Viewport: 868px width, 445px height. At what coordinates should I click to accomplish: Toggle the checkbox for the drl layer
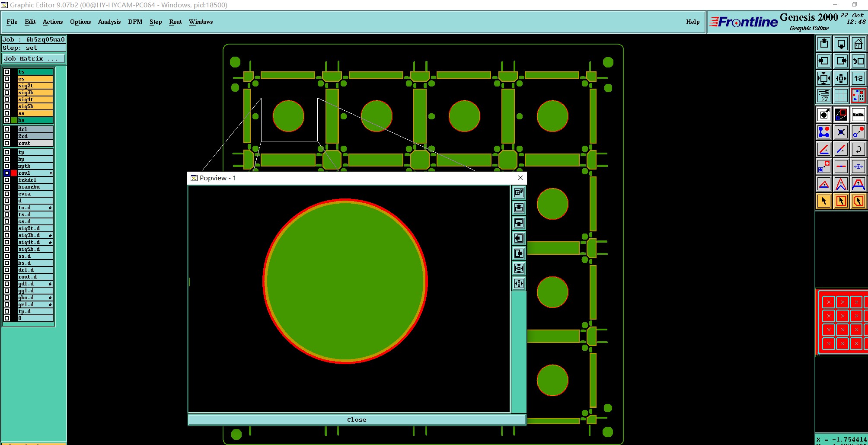[7, 129]
